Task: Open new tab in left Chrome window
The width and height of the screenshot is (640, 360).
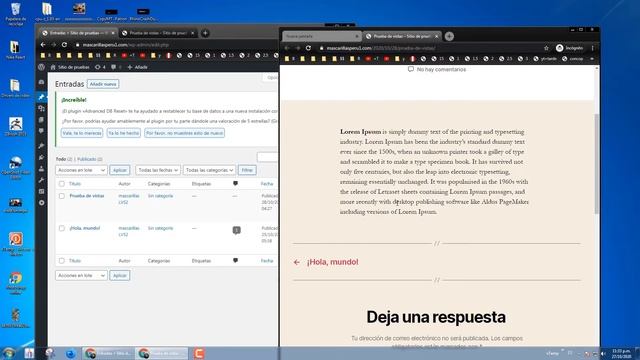Action: pyautogui.click(x=205, y=33)
